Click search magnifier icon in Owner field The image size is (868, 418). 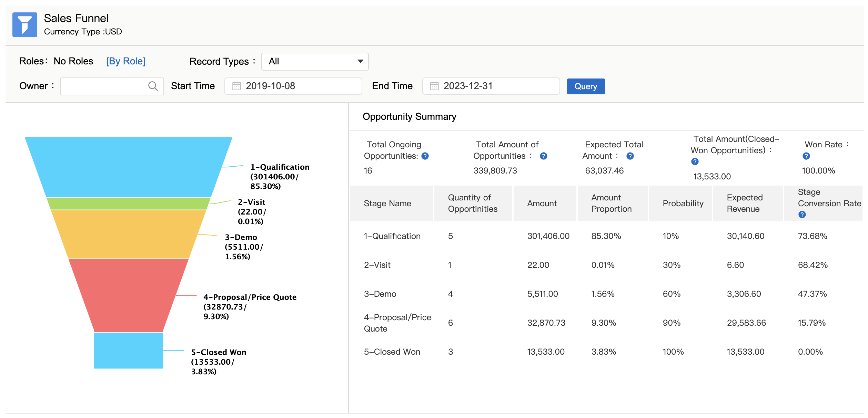coord(153,86)
